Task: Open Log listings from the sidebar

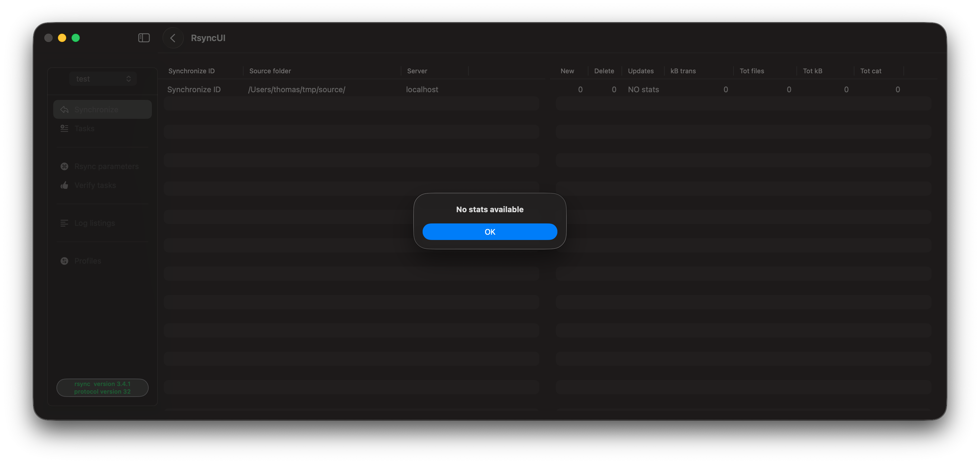Action: point(94,223)
